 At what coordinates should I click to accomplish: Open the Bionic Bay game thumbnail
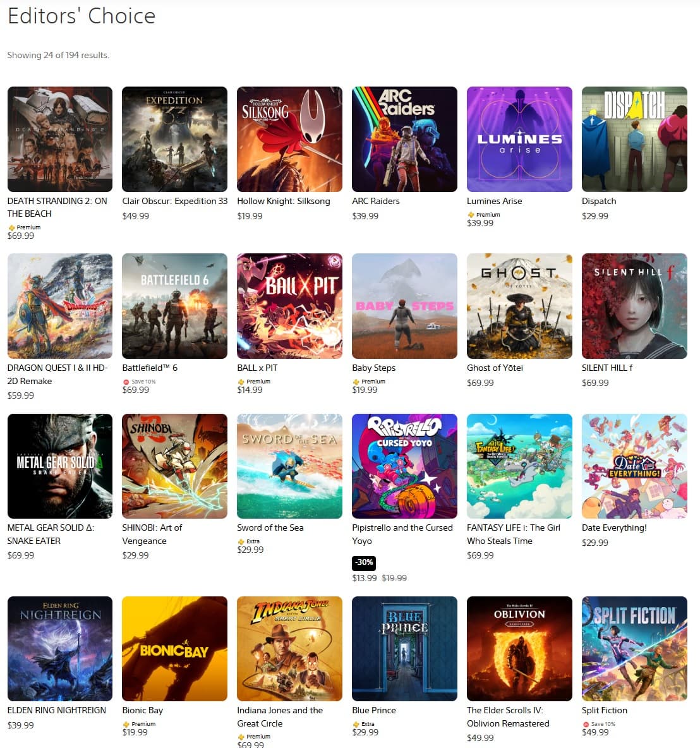174,649
